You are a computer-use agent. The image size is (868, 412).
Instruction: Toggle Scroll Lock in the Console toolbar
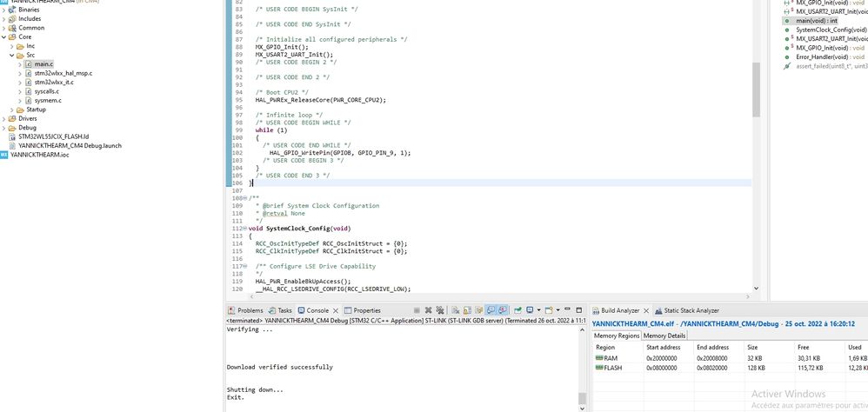(468, 310)
